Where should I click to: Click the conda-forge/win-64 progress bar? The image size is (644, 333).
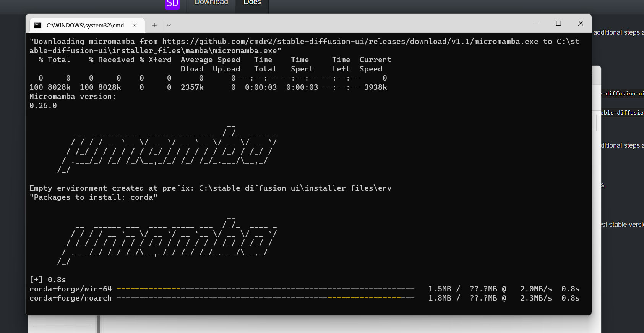266,289
